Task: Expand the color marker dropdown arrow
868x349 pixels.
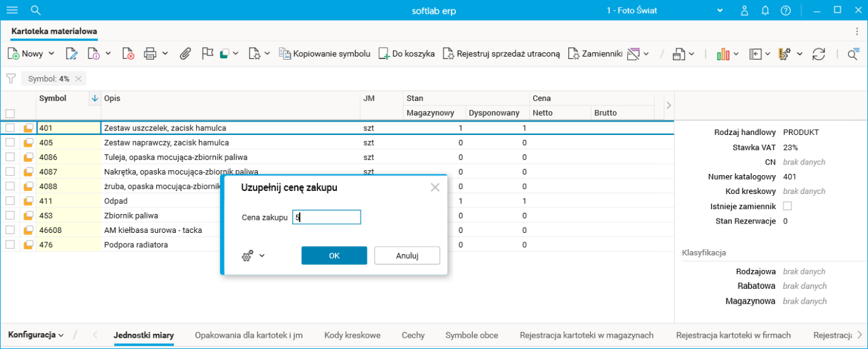Action: (236, 54)
